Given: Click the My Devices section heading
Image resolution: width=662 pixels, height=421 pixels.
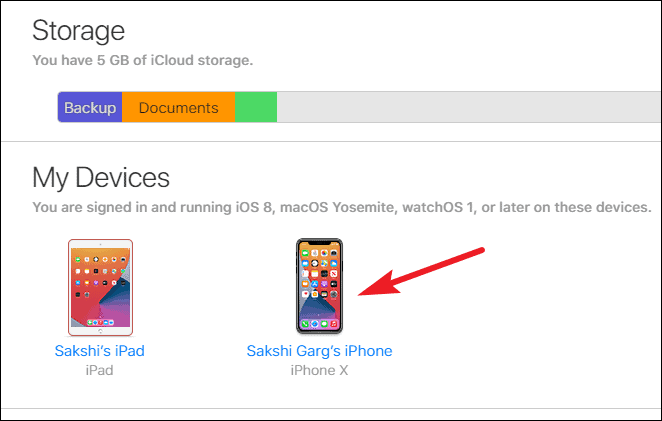Looking at the screenshot, I should [101, 178].
